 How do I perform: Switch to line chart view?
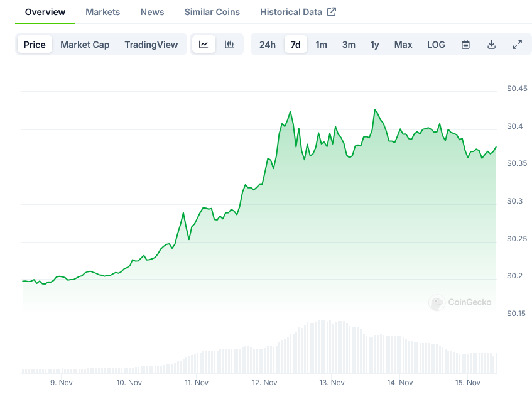coord(204,45)
